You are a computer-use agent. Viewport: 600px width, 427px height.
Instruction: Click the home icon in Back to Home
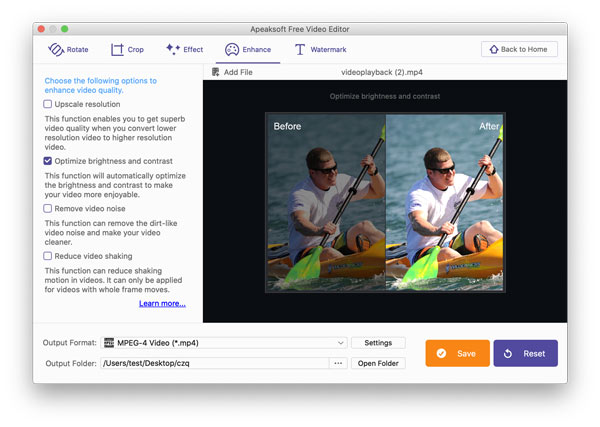[494, 49]
